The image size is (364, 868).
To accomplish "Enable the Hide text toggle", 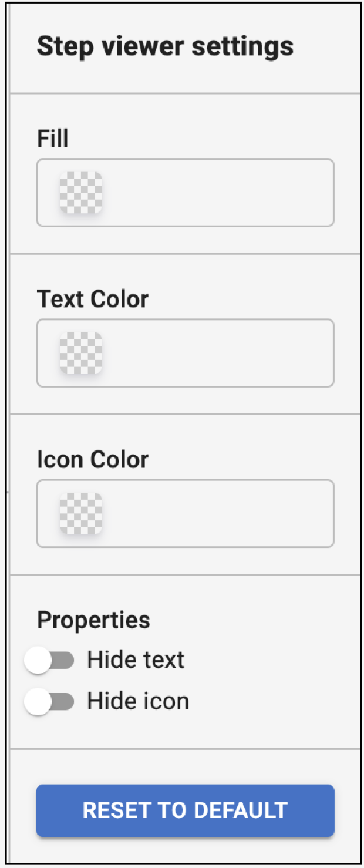I will tap(49, 661).
